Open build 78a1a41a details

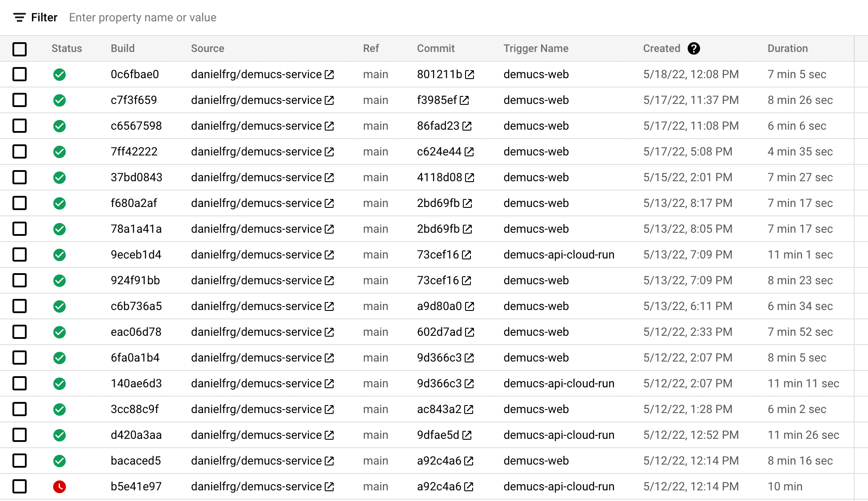136,229
